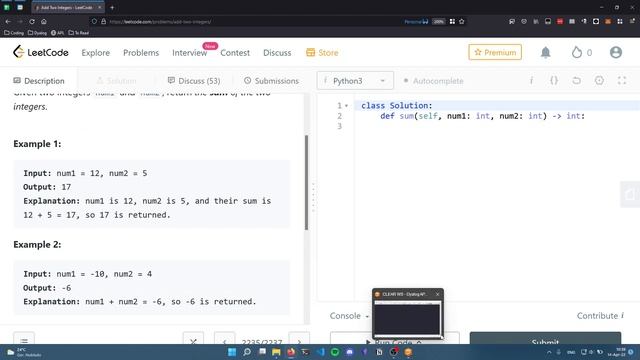Image resolution: width=640 pixels, height=360 pixels.
Task: Enter editor full screen mode
Action: coord(622,80)
